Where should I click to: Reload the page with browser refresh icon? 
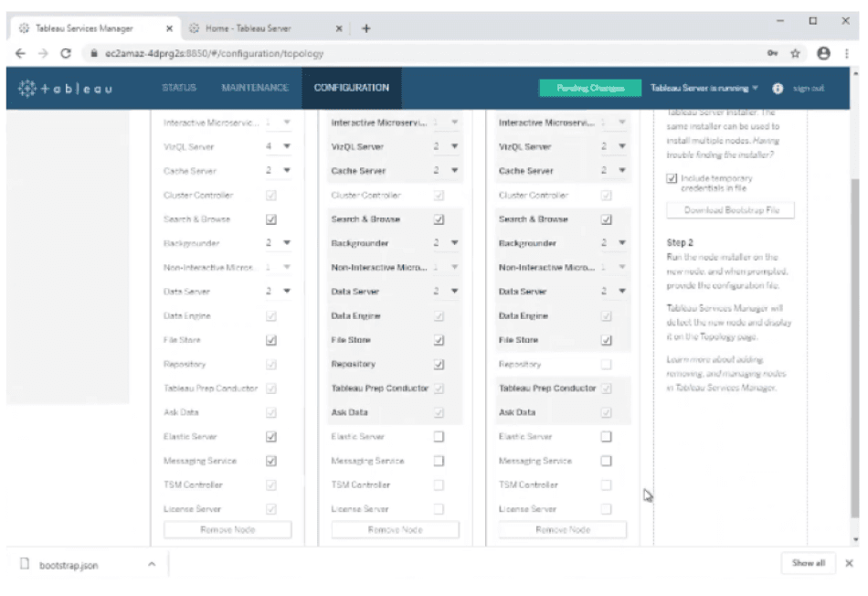tap(66, 54)
